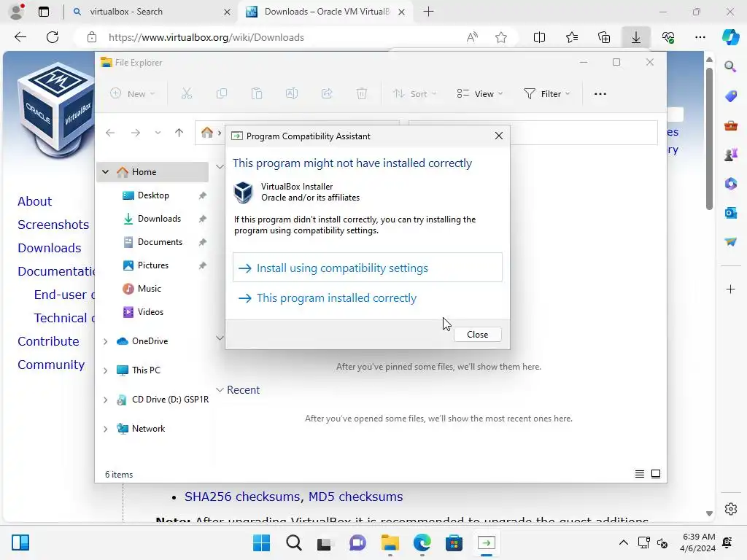Go forward in File Explorer navigation
Screen dimensions: 747x560
click(x=135, y=133)
